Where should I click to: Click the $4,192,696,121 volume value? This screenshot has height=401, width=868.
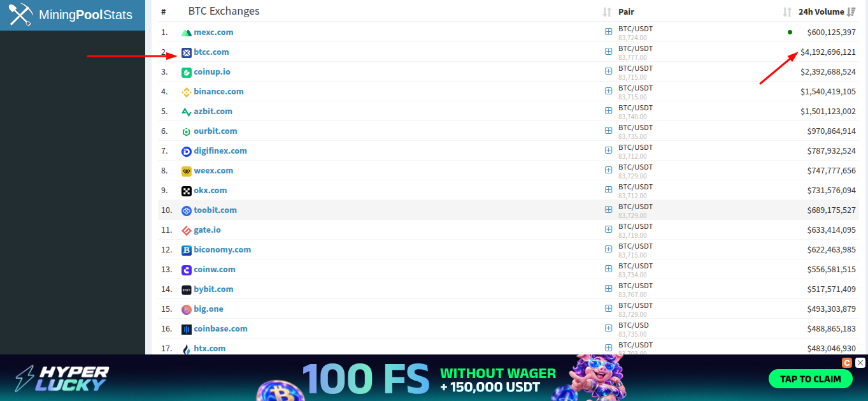[x=828, y=52]
